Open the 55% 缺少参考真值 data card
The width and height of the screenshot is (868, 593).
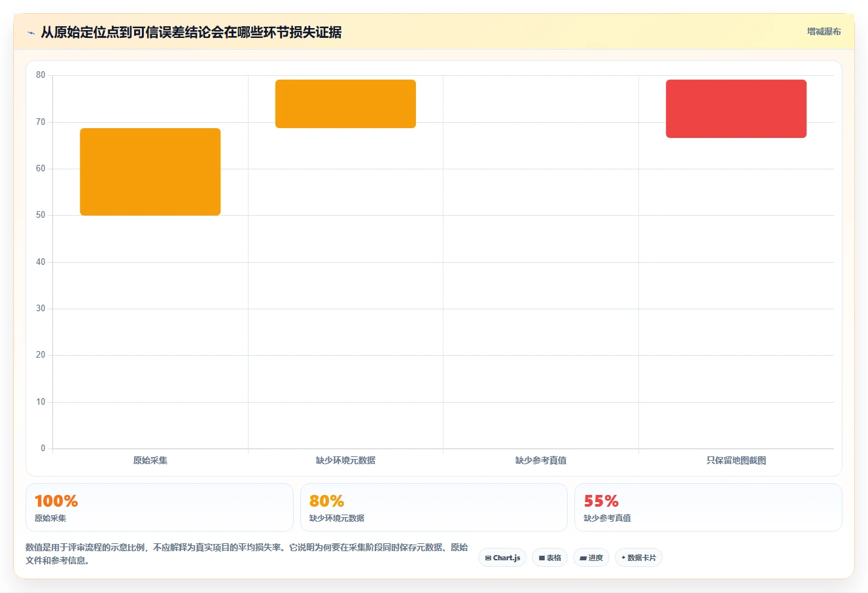click(708, 507)
